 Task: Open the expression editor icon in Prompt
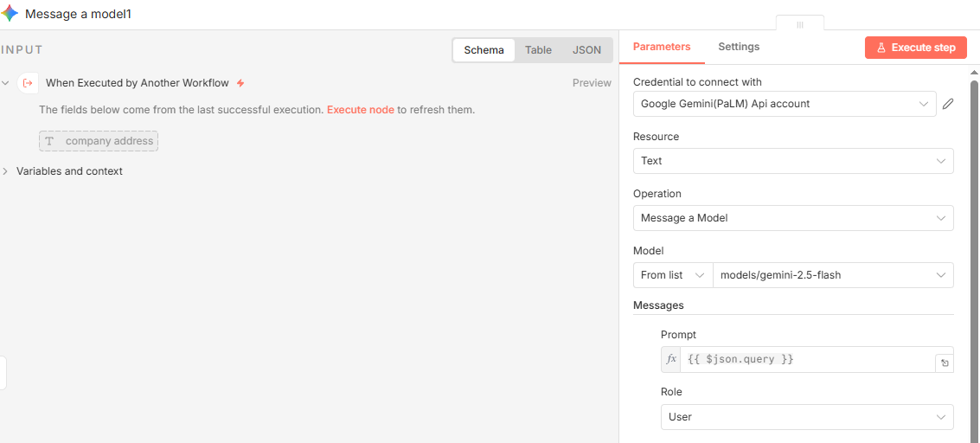tap(945, 363)
